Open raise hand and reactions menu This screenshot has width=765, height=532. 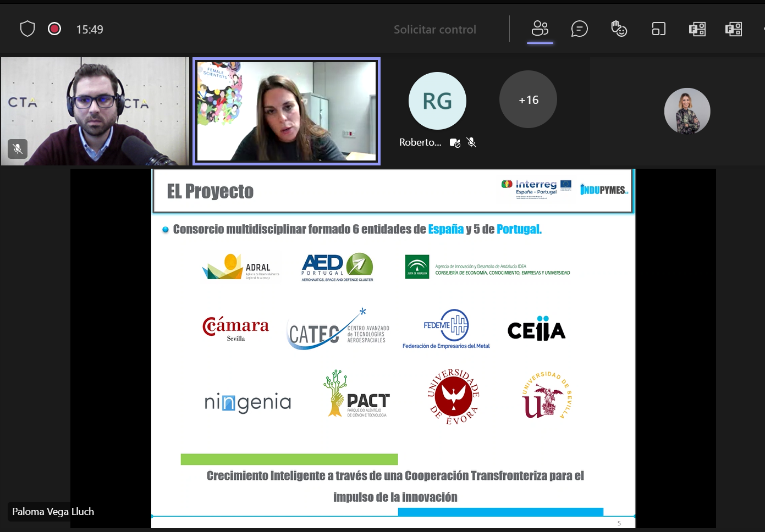click(x=619, y=29)
